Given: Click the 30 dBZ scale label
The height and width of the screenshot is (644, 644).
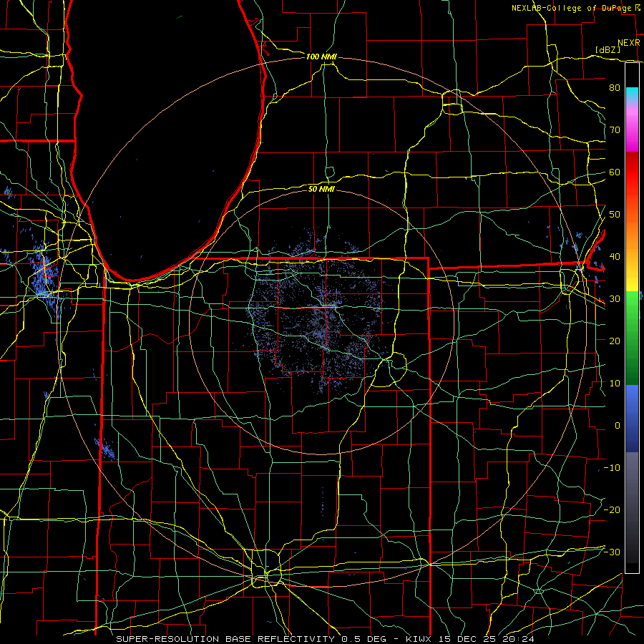Looking at the screenshot, I should (615, 299).
